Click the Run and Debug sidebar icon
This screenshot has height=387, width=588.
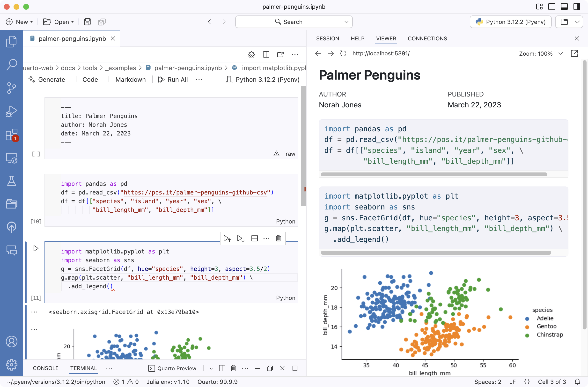pyautogui.click(x=11, y=111)
